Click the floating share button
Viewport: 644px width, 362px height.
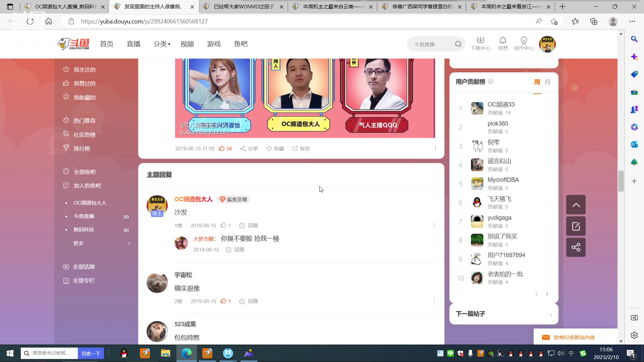[x=576, y=247]
